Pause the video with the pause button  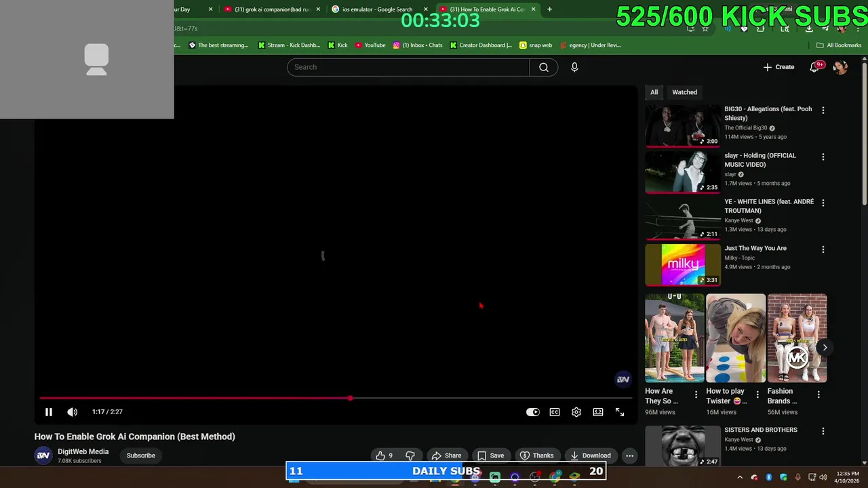pos(49,412)
